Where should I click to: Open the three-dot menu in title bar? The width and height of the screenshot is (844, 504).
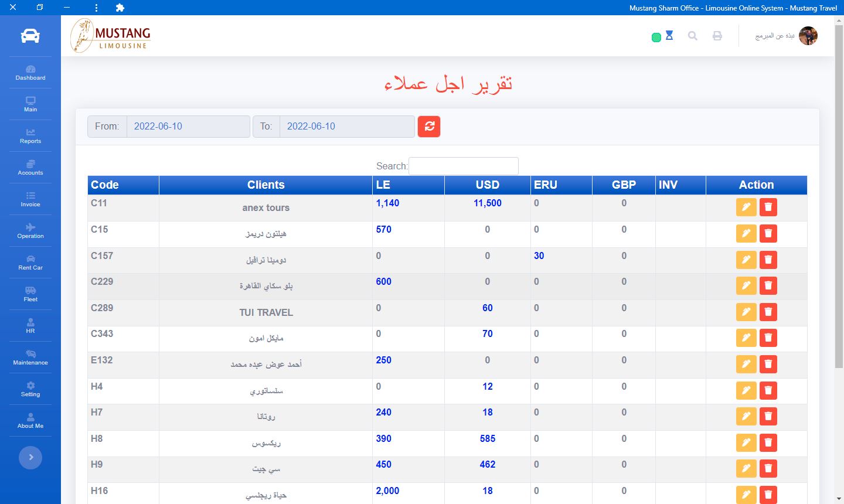[x=96, y=8]
